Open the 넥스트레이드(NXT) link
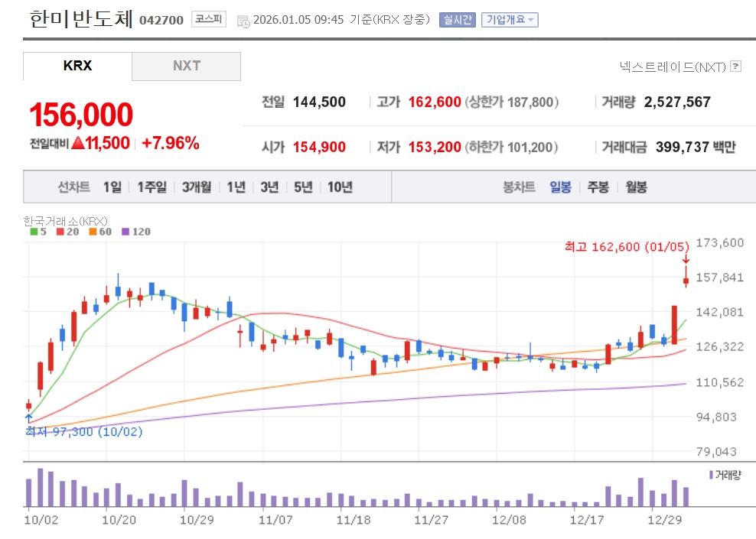 click(673, 67)
